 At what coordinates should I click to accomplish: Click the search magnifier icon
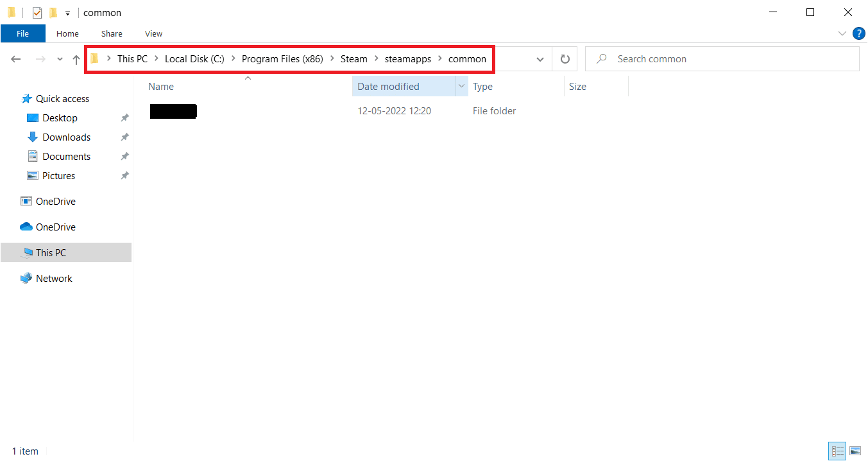pos(601,59)
